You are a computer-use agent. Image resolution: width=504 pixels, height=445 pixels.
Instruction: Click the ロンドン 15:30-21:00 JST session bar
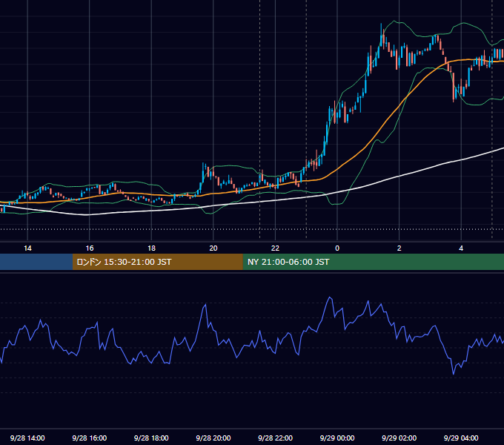(157, 262)
